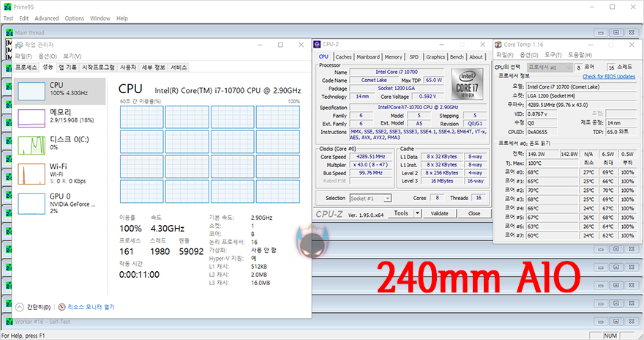
Task: Maximize the Prime95 main window
Action: tap(613, 7)
